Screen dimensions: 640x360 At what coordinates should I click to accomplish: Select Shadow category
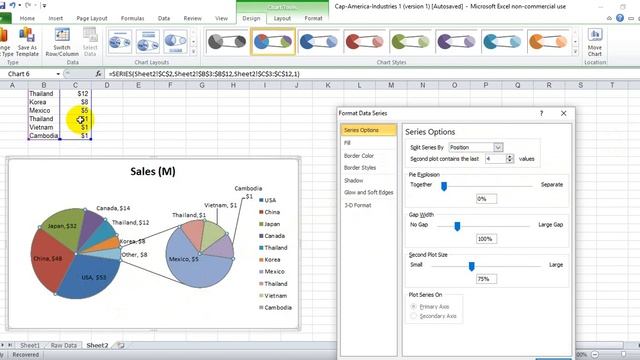pos(353,180)
